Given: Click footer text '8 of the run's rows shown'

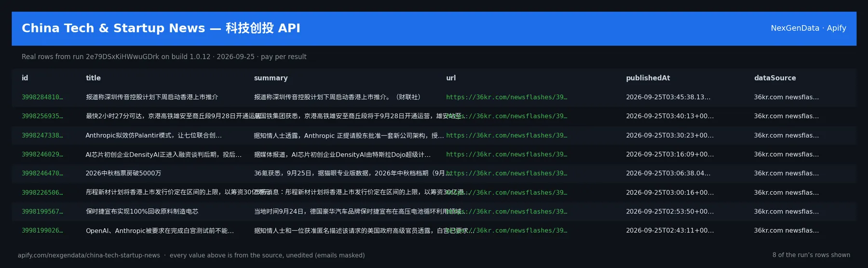Looking at the screenshot, I should pos(811,255).
